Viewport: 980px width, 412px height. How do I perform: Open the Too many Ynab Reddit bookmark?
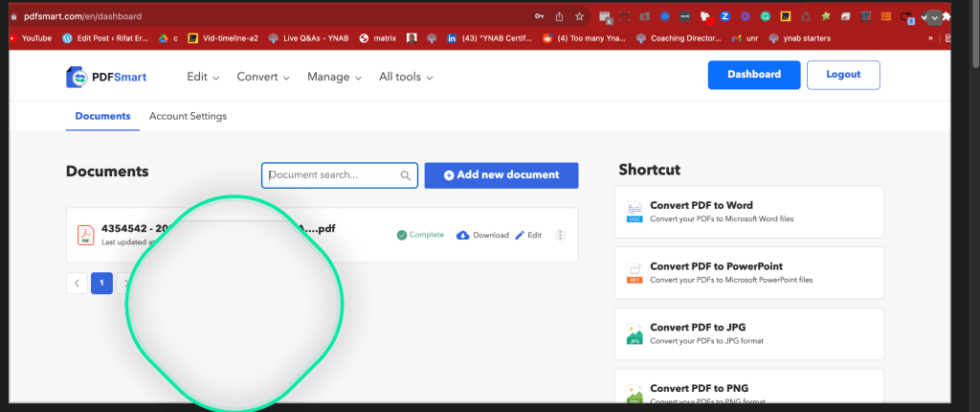point(584,38)
